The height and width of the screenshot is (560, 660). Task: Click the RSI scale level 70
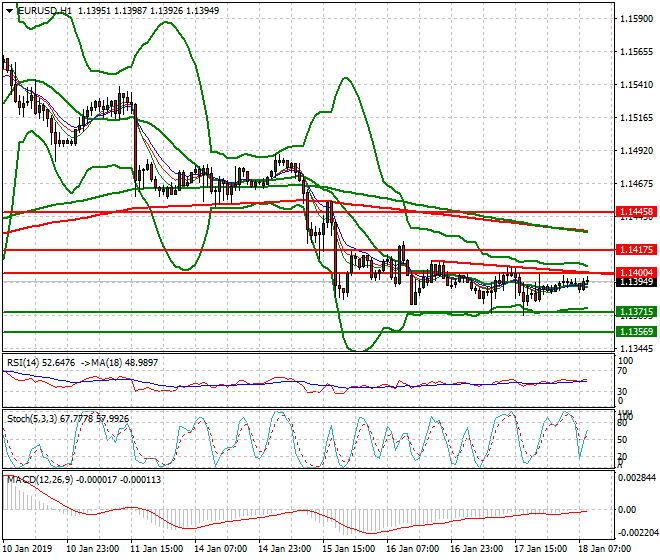pyautogui.click(x=622, y=371)
